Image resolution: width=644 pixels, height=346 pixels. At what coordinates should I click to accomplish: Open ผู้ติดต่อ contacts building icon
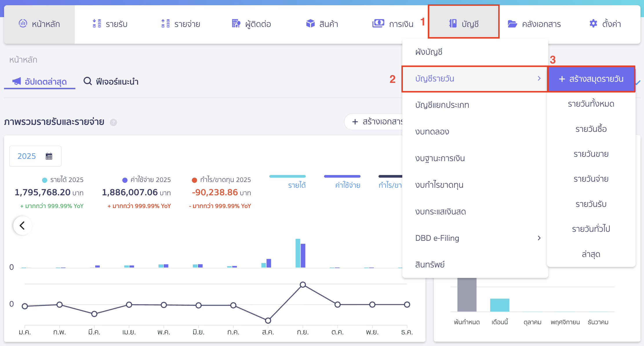pyautogui.click(x=236, y=23)
